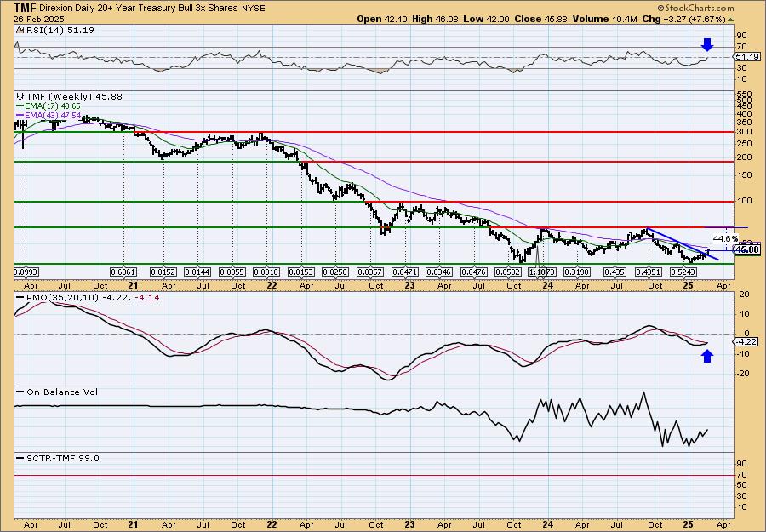Click the 0.0993 distribution box
The image size is (766, 532).
pos(26,272)
